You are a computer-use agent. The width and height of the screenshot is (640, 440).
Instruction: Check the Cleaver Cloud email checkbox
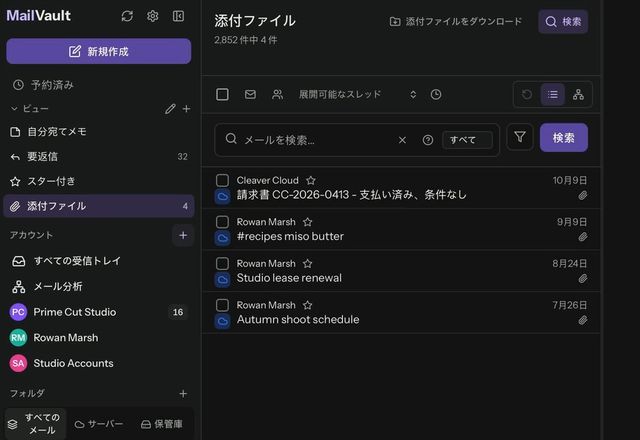click(222, 180)
